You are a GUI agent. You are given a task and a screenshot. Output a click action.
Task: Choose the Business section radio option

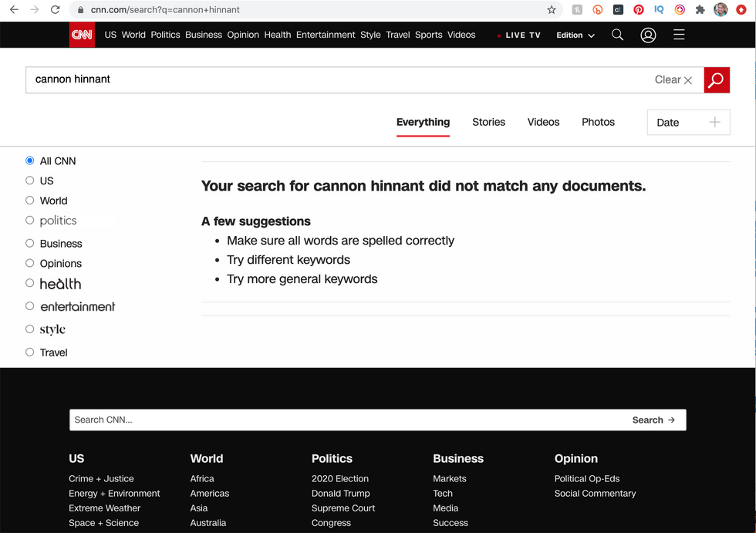(30, 244)
